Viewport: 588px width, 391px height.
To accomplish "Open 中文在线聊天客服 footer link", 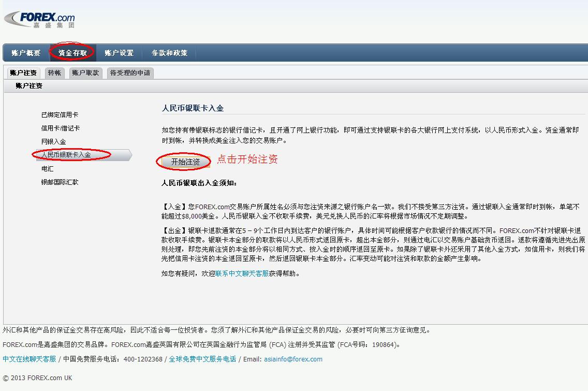I will [x=30, y=359].
